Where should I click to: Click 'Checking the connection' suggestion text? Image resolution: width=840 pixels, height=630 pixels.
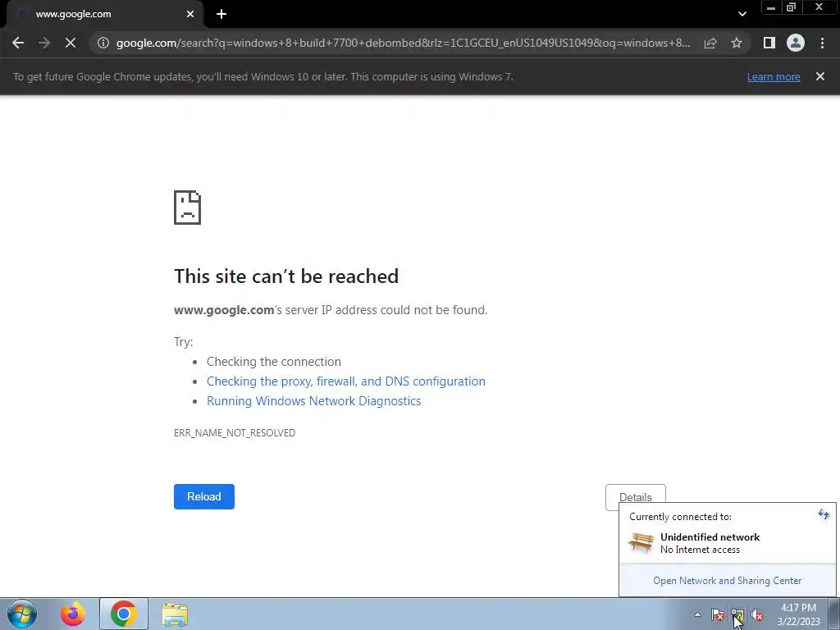point(274,362)
